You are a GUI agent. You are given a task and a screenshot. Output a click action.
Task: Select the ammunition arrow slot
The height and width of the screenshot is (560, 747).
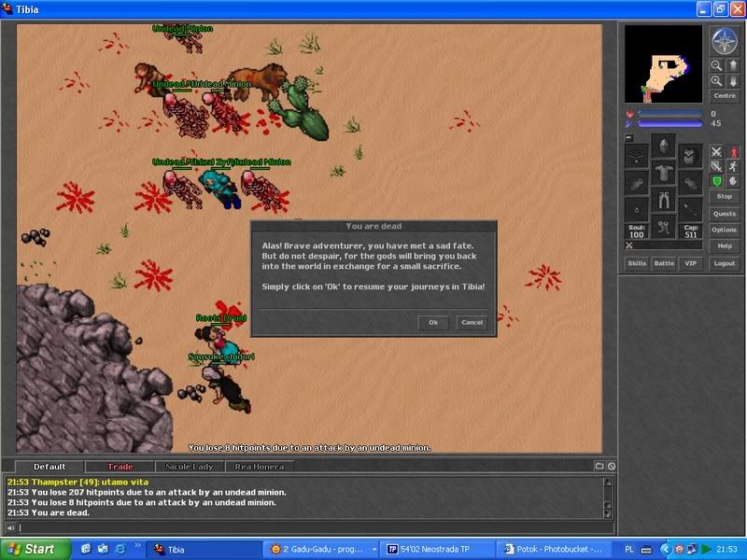(690, 209)
